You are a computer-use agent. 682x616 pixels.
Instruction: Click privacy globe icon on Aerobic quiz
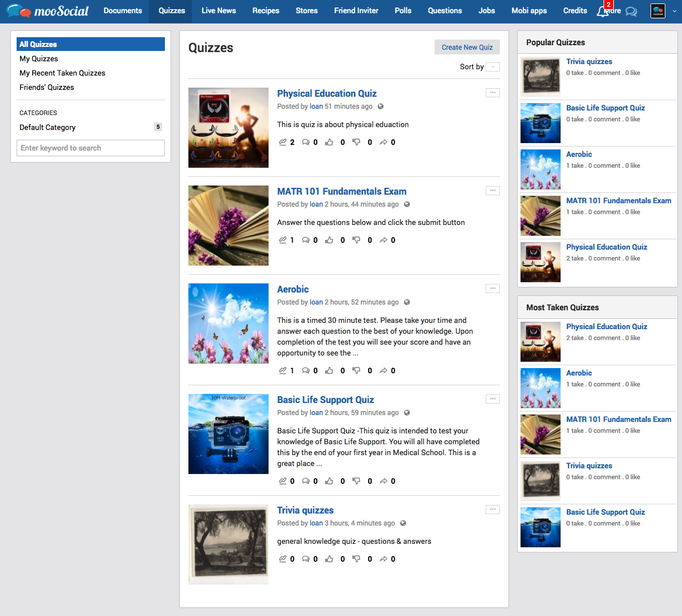click(407, 302)
